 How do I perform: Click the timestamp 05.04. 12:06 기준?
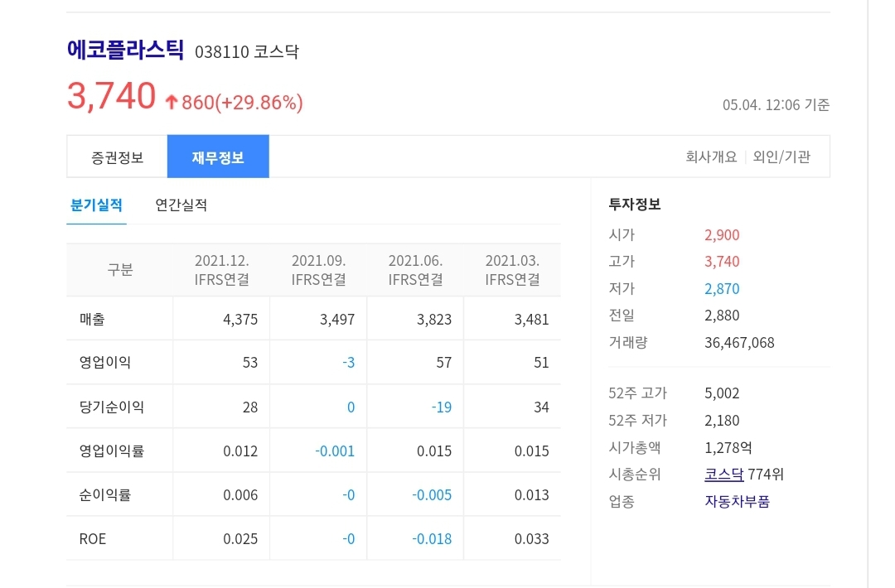[774, 105]
